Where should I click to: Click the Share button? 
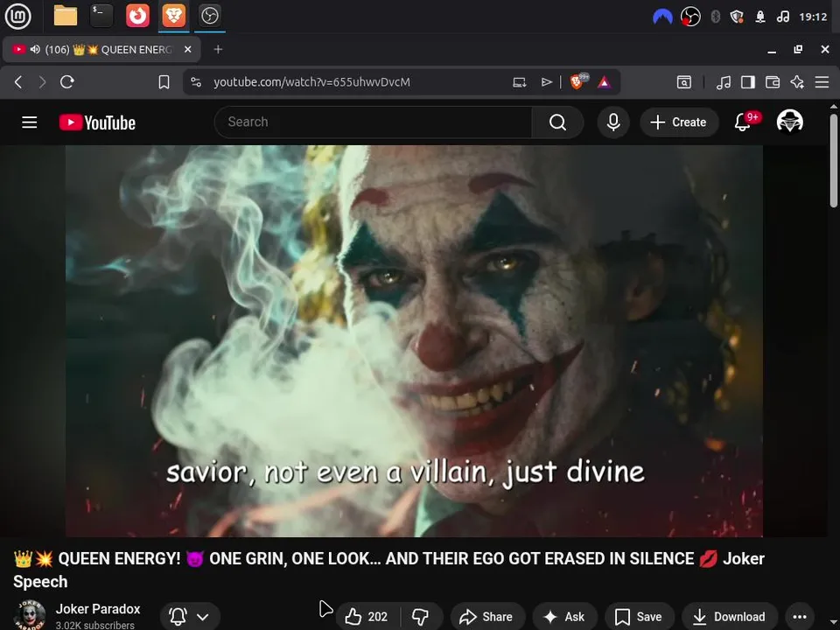point(487,617)
